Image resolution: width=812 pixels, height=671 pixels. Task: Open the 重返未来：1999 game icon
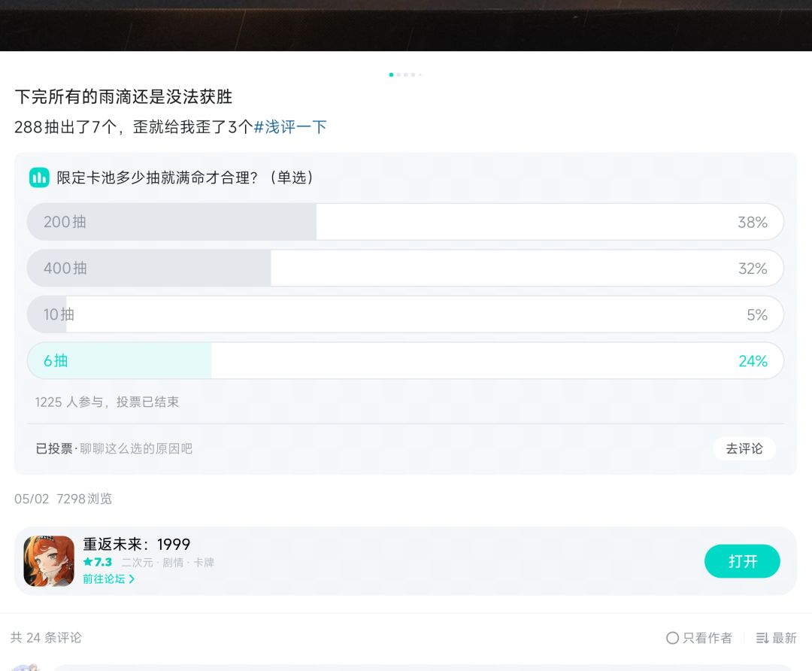[x=49, y=561]
